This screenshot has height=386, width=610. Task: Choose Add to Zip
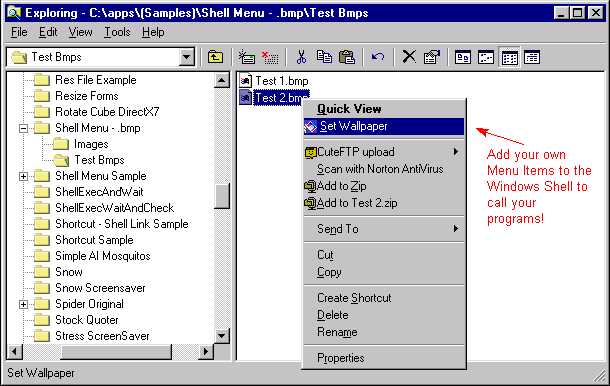pos(384,186)
